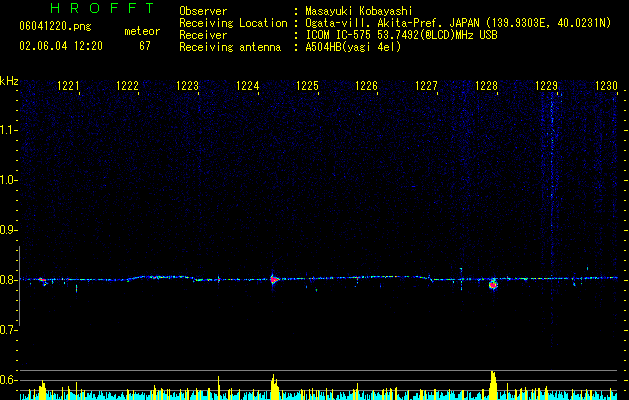Click the "Receiving antenna" label
629x400 pixels.
[230, 47]
